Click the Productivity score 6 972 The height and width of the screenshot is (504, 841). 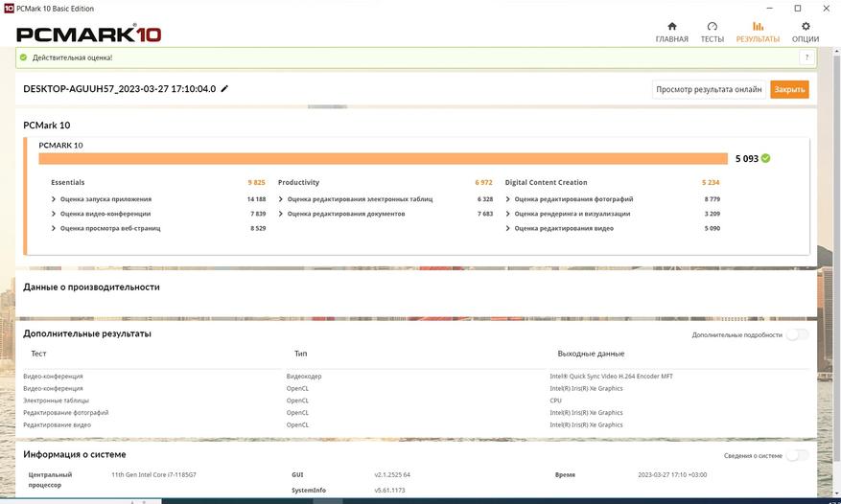click(483, 182)
